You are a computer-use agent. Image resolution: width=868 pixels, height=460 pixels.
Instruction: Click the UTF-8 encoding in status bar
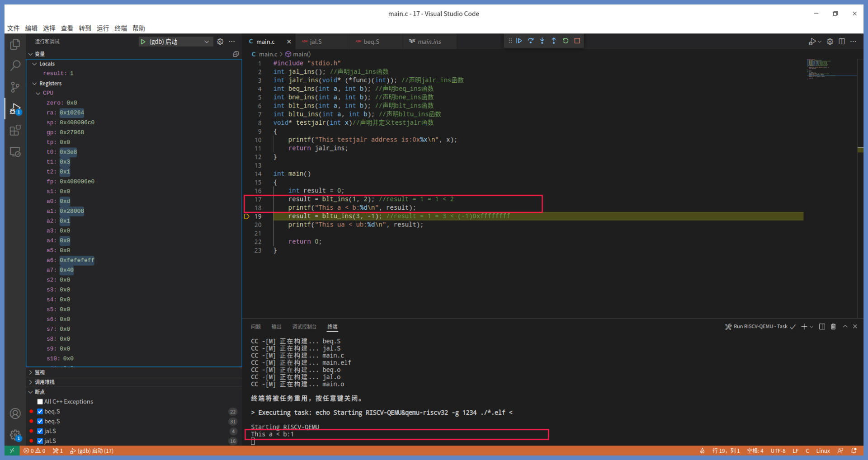pos(778,451)
